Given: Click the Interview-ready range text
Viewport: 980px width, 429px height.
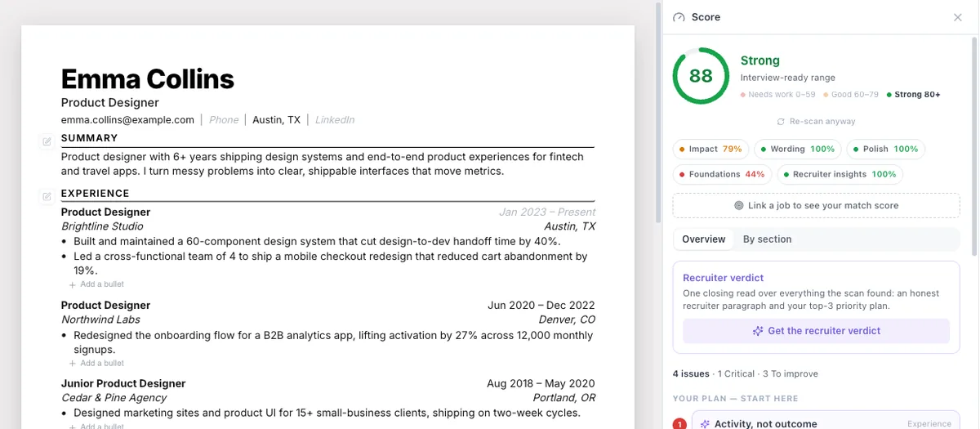Looking at the screenshot, I should (x=787, y=78).
